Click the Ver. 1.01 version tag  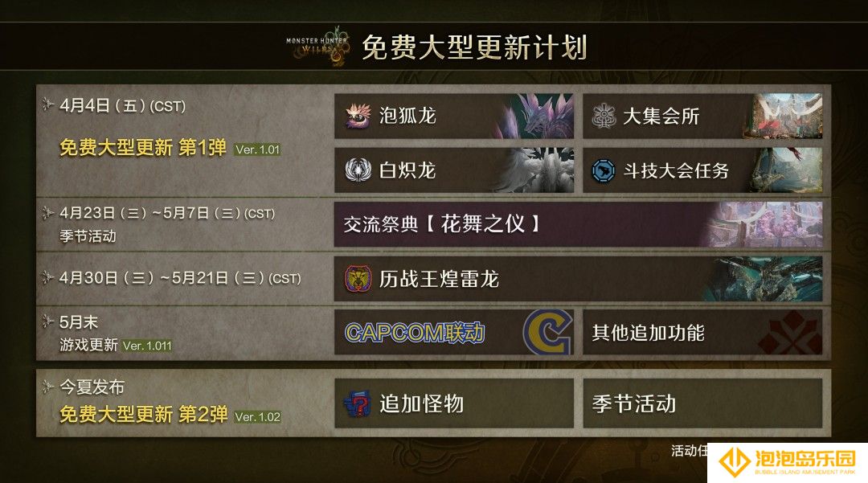tap(257, 149)
